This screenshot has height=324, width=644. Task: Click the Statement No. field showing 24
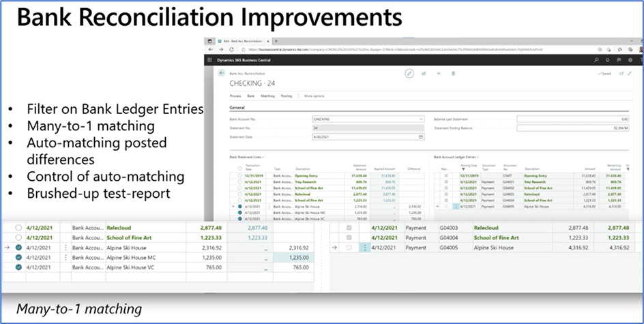[x=368, y=128]
